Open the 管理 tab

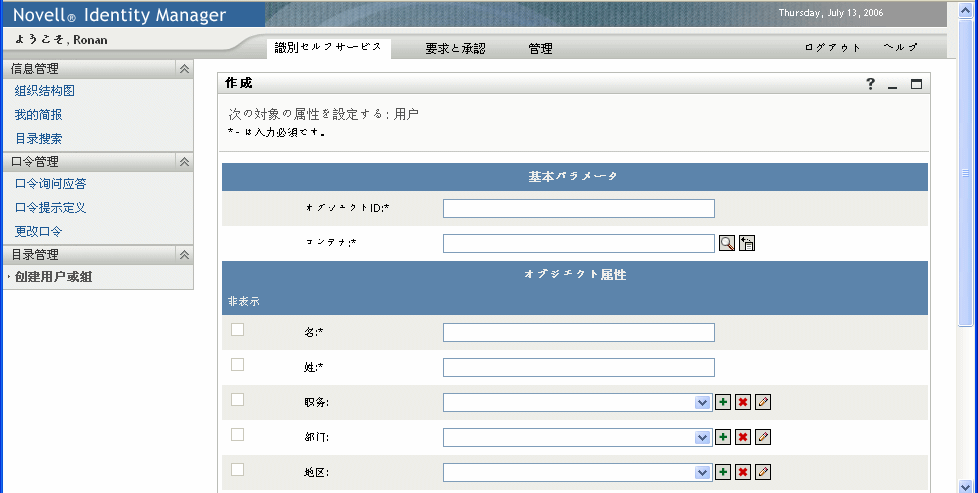pos(540,48)
